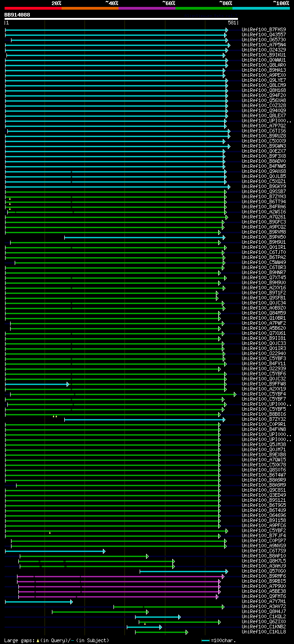The image size is (294, 644).
Task: Select the UniRef100_Q8LAR0 label
Action: point(264,65)
